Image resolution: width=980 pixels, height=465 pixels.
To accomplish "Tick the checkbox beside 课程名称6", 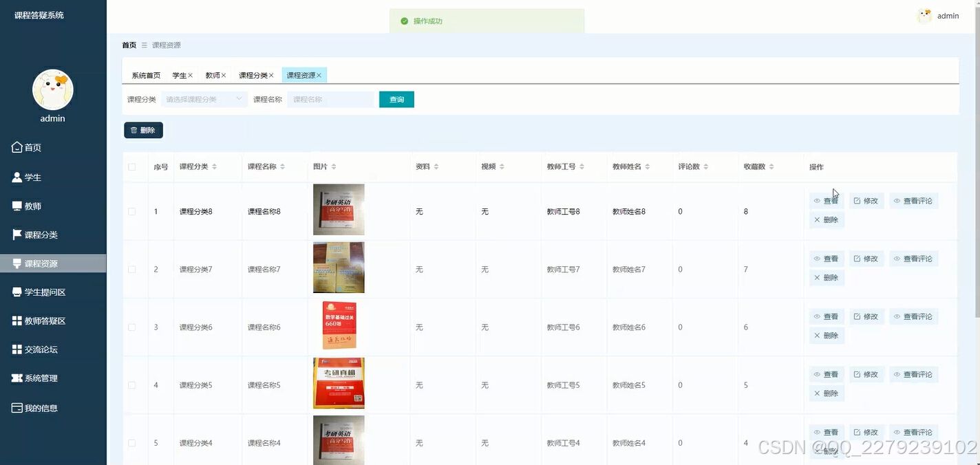I will (x=131, y=327).
